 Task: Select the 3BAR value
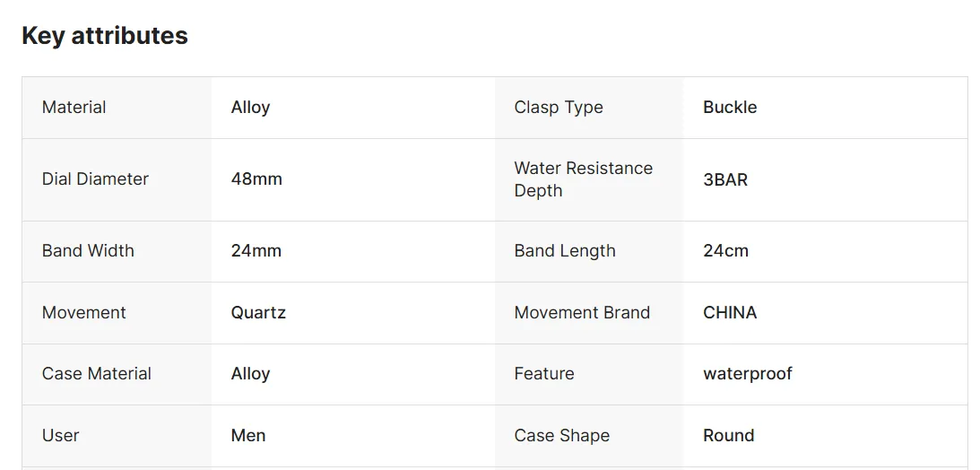pyautogui.click(x=725, y=179)
